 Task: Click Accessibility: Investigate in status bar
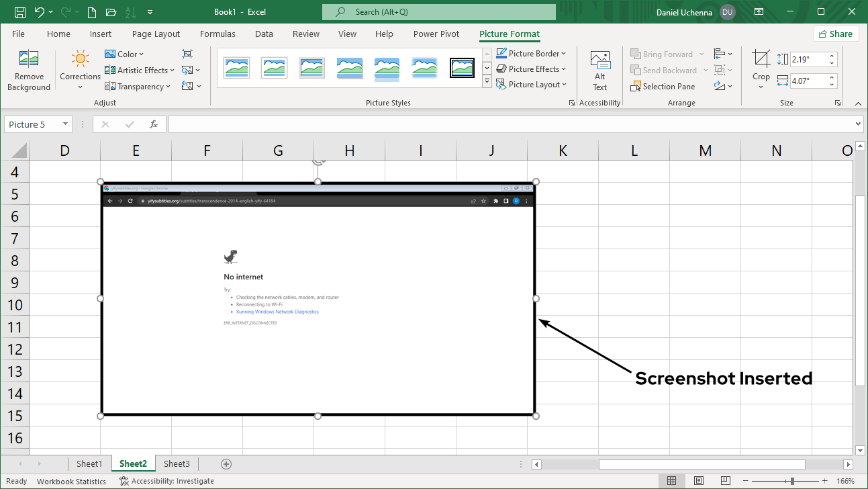click(166, 481)
